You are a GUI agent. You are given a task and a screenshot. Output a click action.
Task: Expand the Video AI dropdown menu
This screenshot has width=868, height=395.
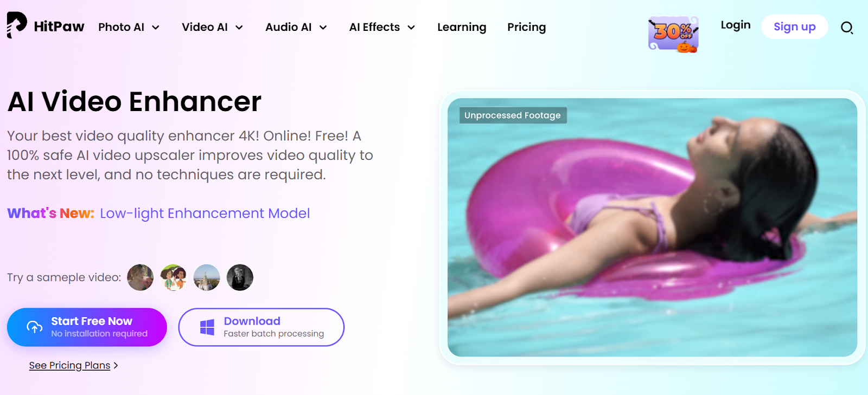[213, 27]
